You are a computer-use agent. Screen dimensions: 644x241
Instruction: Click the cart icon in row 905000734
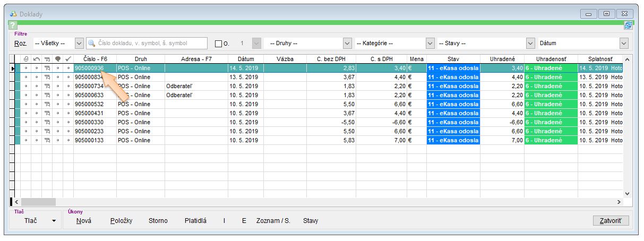47,86
